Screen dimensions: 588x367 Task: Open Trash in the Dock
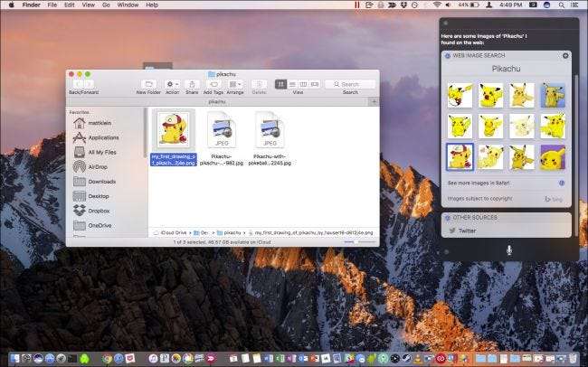[x=574, y=359]
